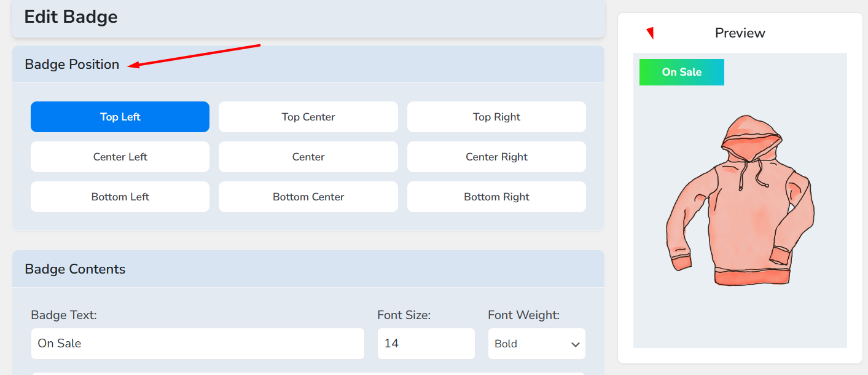Focus the Font Size input box
Screen dimensions: 868x375
pyautogui.click(x=426, y=344)
